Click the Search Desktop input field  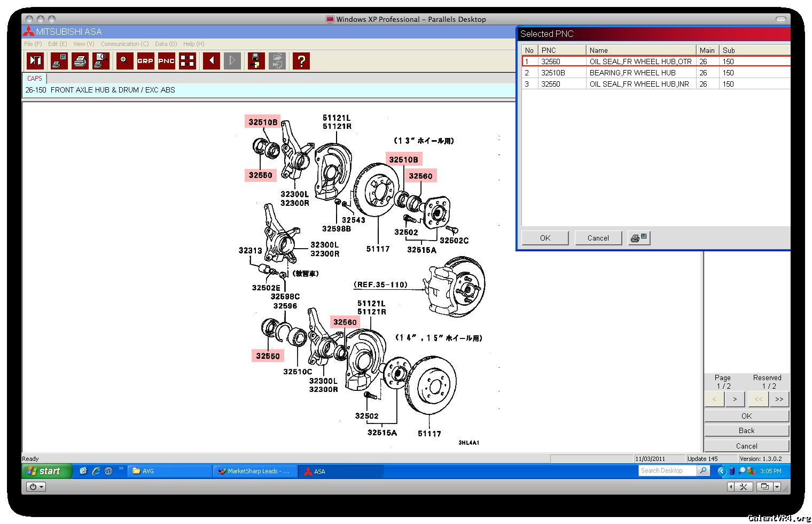668,471
